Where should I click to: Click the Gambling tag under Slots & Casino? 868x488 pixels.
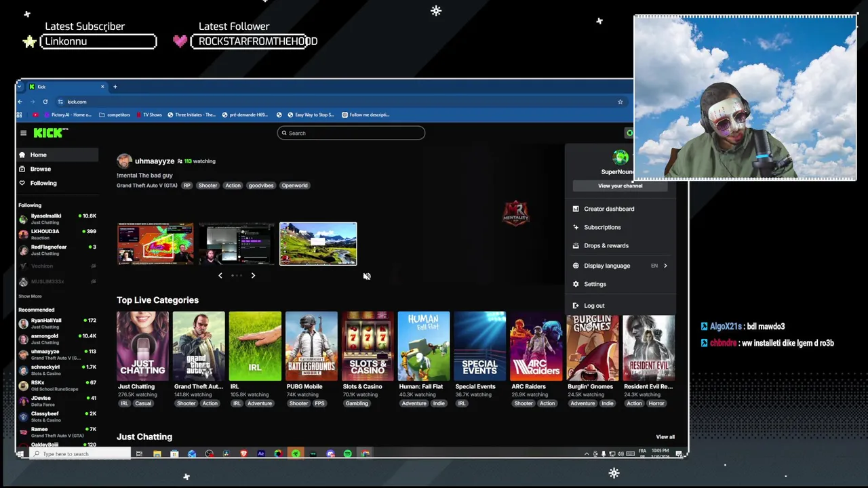click(357, 403)
